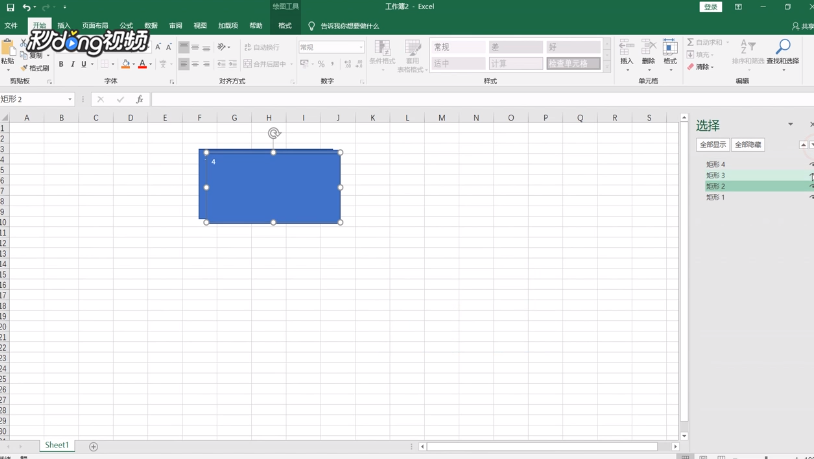The image size is (814, 459).
Task: Click the bring forward up arrow button
Action: (803, 144)
